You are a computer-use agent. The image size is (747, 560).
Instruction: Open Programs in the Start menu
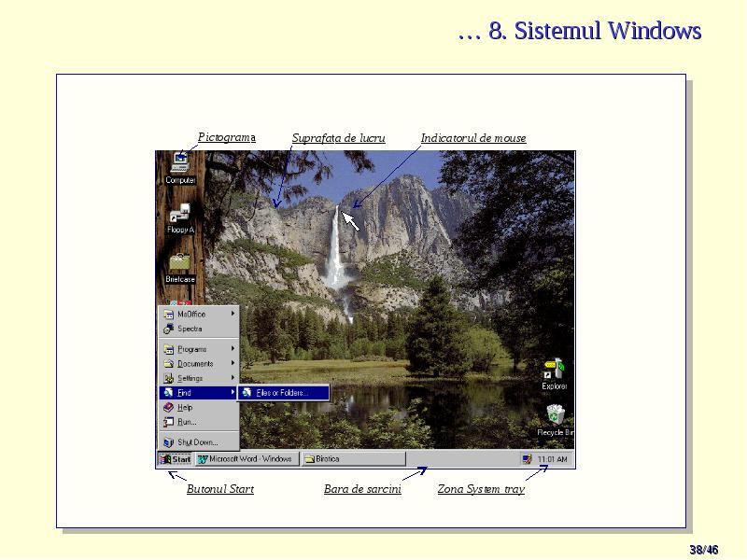pyautogui.click(x=199, y=349)
